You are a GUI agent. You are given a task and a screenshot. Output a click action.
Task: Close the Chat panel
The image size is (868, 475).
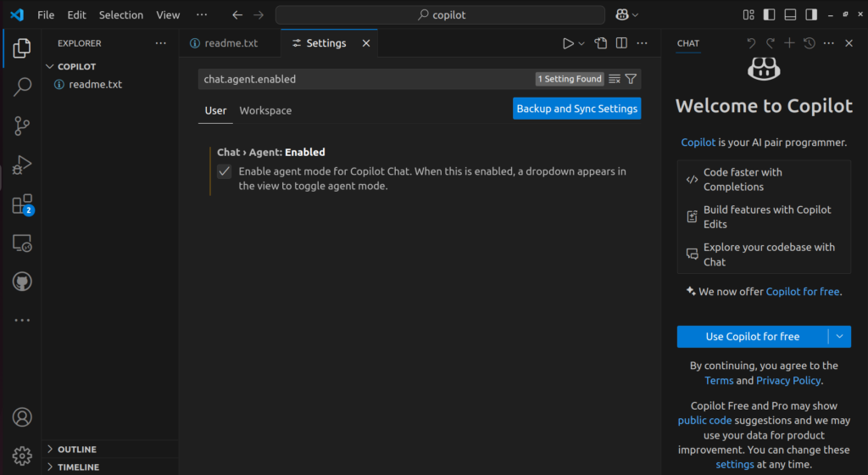[849, 43]
